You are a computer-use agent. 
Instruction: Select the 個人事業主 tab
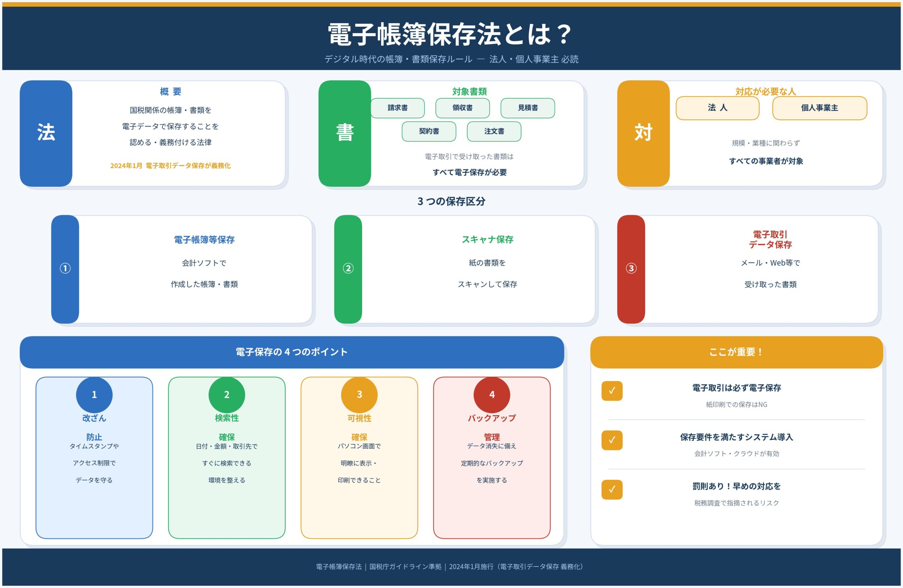pyautogui.click(x=819, y=108)
